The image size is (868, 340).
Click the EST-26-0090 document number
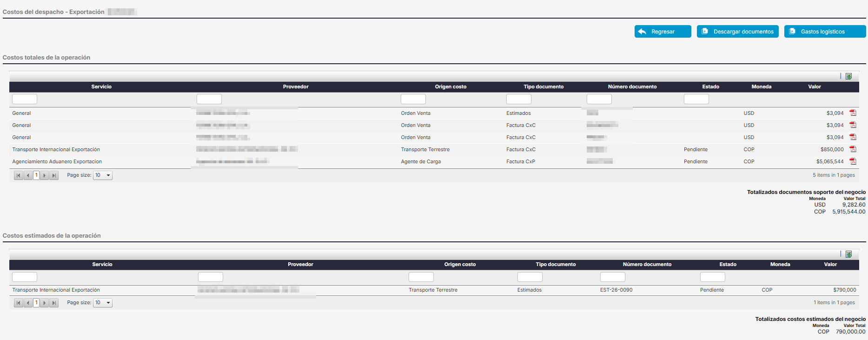click(x=616, y=290)
